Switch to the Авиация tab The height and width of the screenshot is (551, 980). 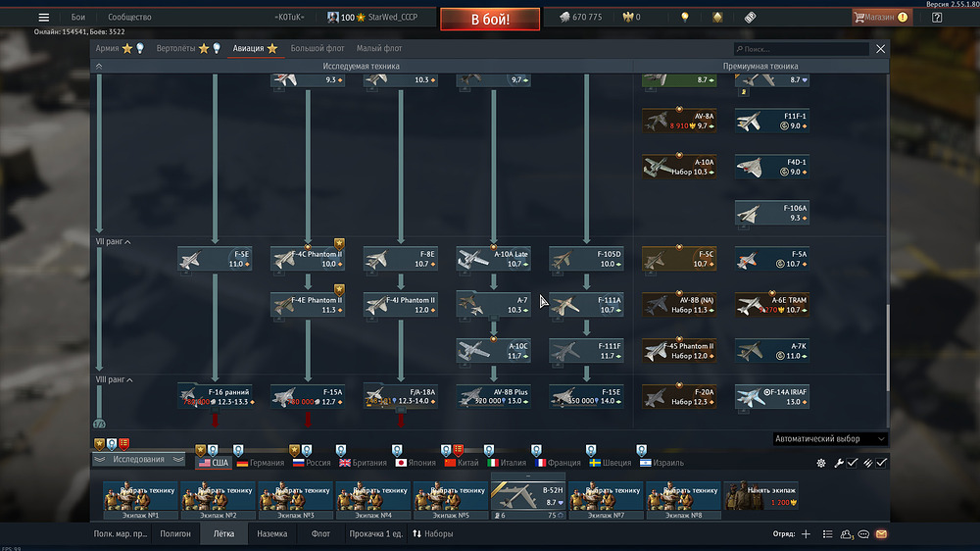[x=248, y=48]
